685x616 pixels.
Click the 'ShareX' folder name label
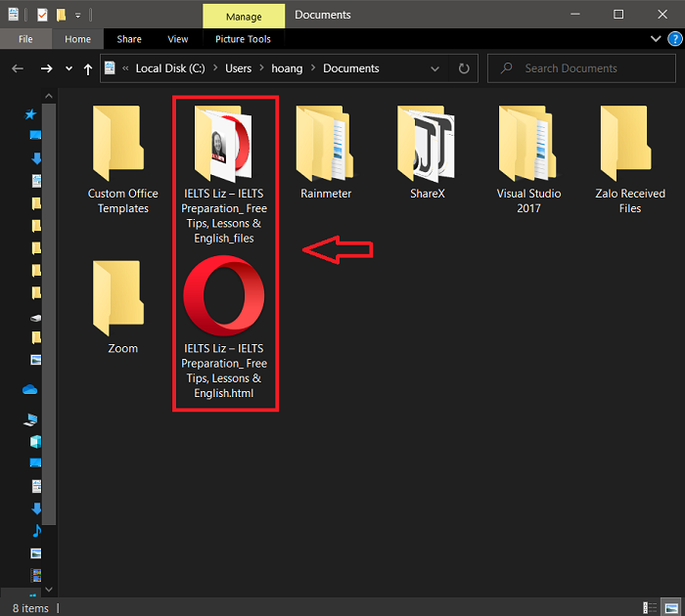pyautogui.click(x=428, y=194)
